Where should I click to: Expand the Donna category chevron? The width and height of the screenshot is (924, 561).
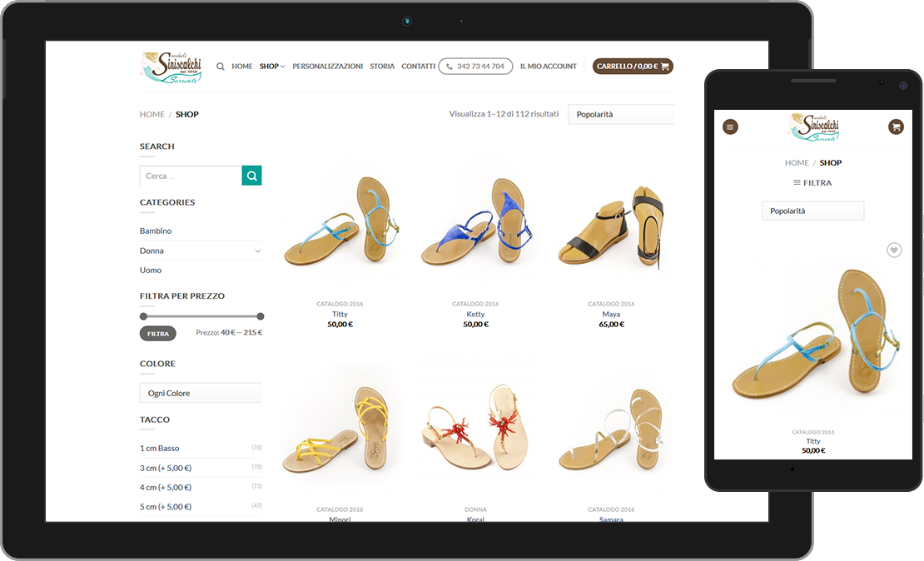(x=257, y=251)
